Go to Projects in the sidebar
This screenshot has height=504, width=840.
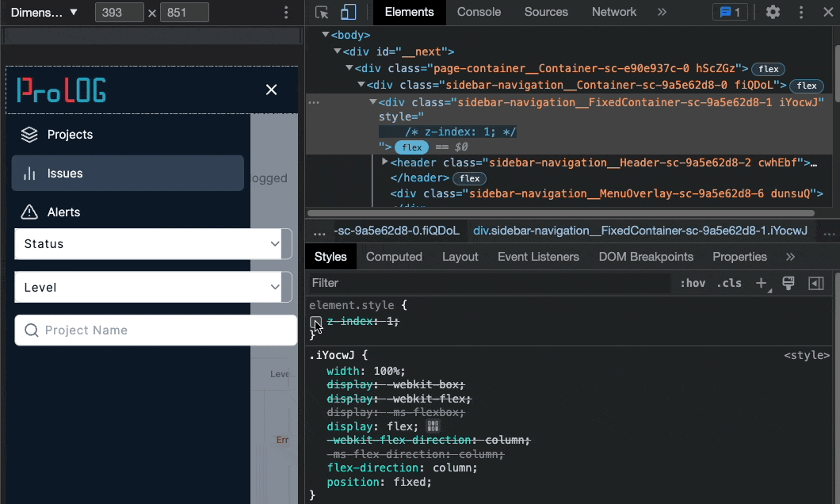pyautogui.click(x=70, y=135)
